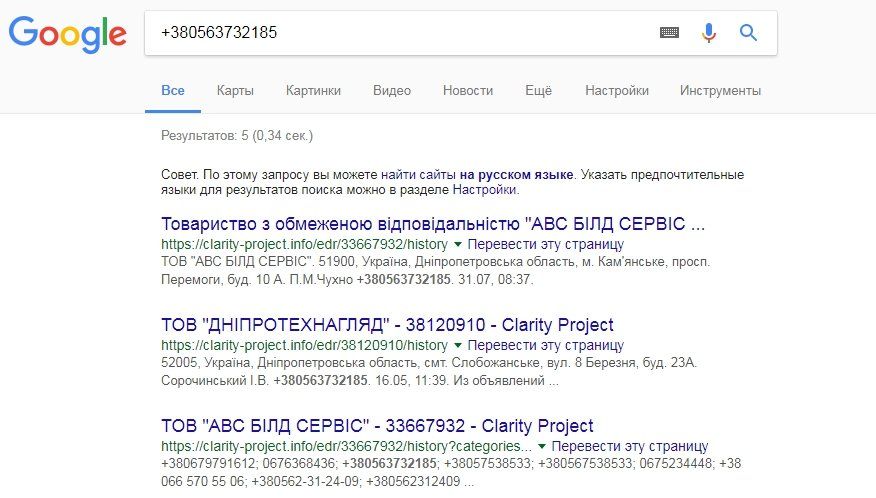Click the magnifier search button

coord(748,33)
